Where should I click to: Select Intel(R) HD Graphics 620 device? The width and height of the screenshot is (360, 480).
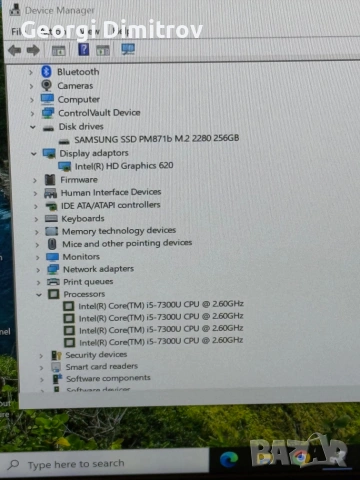[x=124, y=166]
